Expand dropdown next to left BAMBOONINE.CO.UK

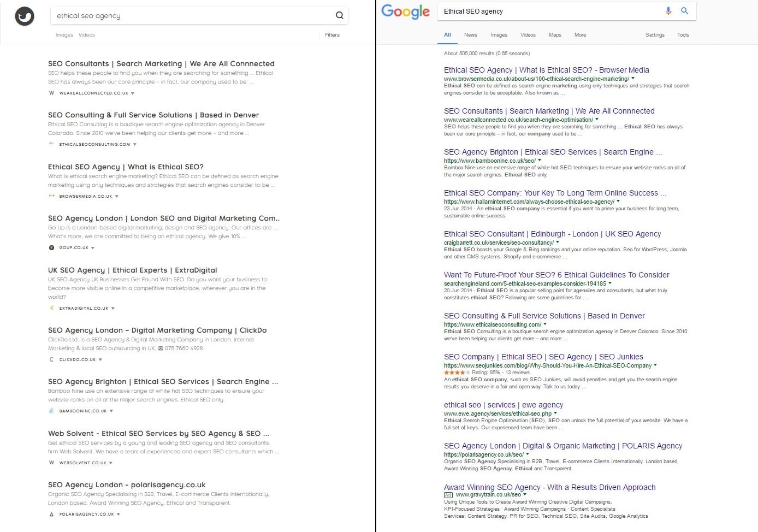(x=111, y=411)
